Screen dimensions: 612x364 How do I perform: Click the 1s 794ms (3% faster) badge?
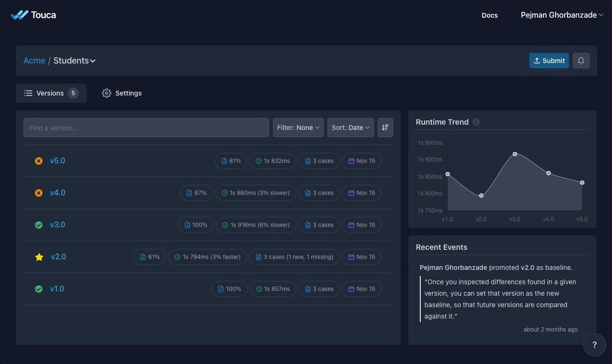tap(208, 257)
